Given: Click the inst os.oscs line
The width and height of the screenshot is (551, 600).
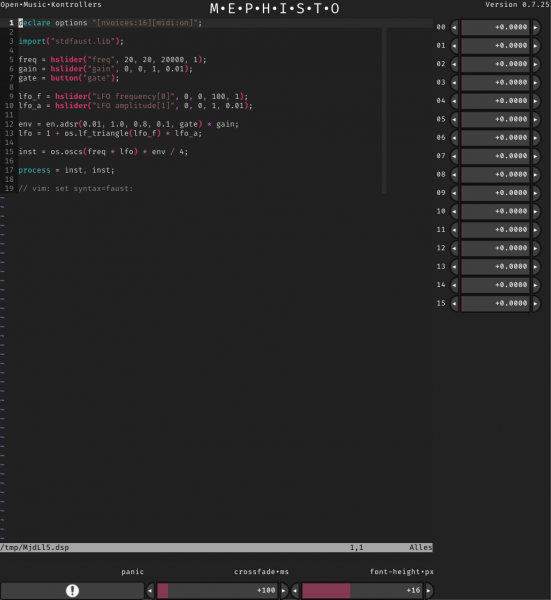Looking at the screenshot, I should [x=103, y=152].
